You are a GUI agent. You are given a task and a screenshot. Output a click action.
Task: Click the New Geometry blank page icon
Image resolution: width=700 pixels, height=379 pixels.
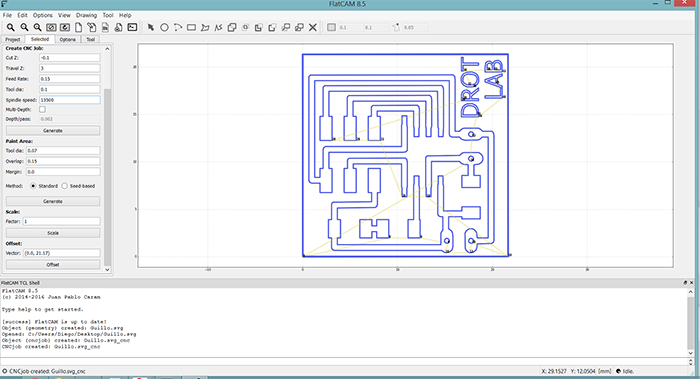pos(78,27)
